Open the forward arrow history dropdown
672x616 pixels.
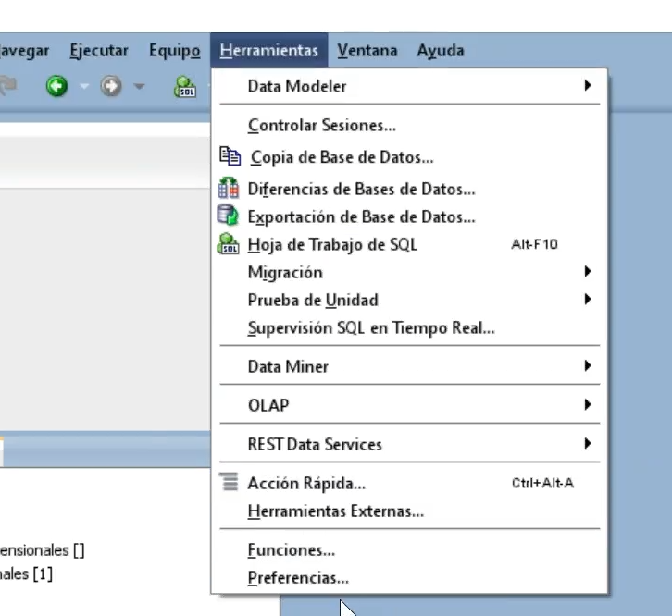click(x=139, y=87)
